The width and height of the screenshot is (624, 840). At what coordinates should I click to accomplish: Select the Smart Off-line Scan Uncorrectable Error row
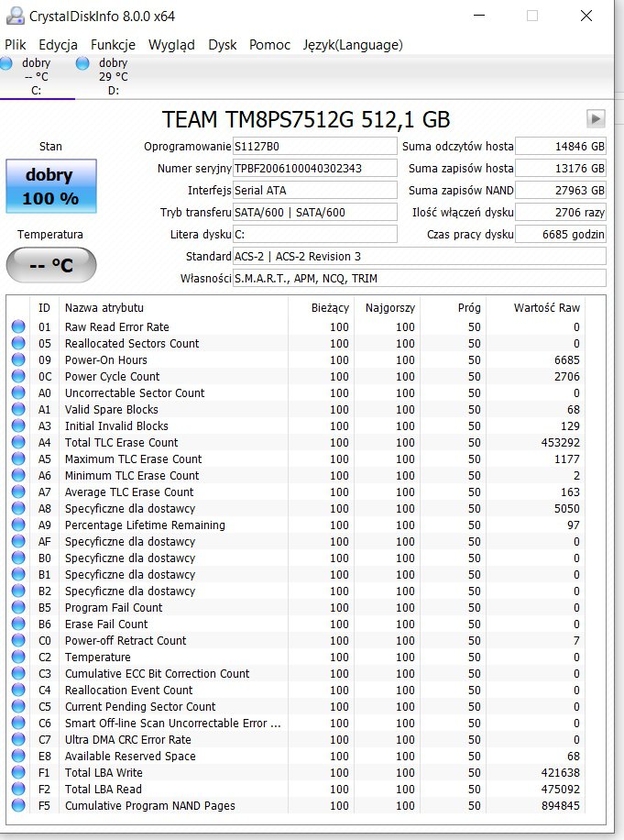(x=295, y=723)
